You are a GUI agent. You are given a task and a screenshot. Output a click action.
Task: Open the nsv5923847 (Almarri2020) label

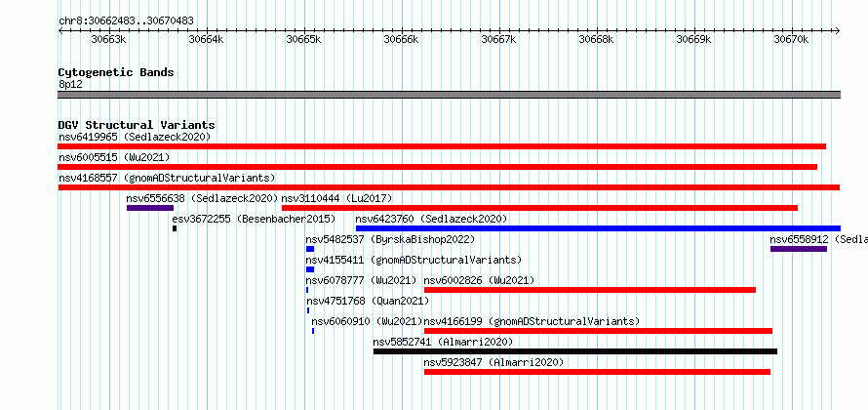(x=493, y=362)
